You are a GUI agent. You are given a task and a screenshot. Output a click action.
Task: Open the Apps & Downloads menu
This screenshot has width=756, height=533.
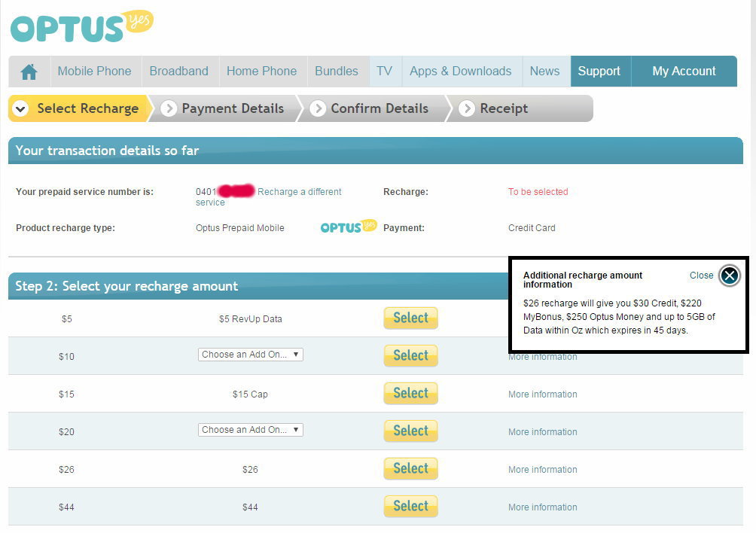[x=460, y=72]
